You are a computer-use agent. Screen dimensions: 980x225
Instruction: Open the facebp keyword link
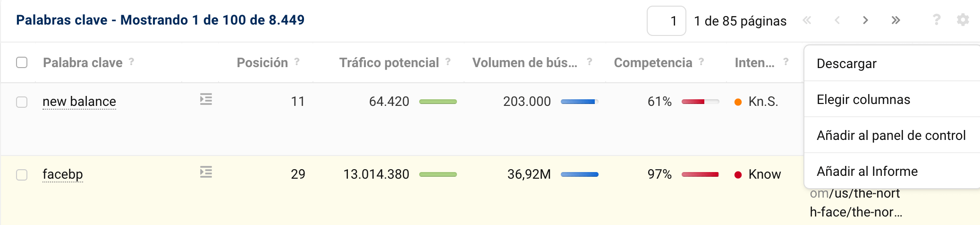click(63, 174)
